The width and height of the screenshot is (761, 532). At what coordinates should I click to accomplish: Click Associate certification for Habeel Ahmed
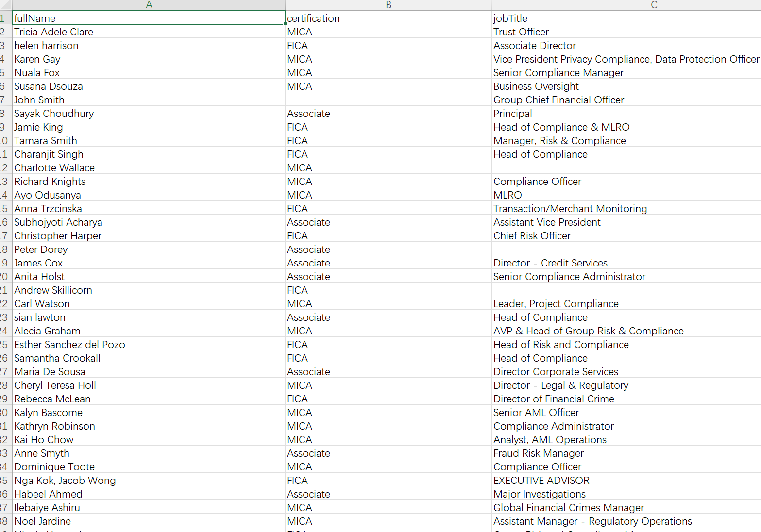(389, 494)
